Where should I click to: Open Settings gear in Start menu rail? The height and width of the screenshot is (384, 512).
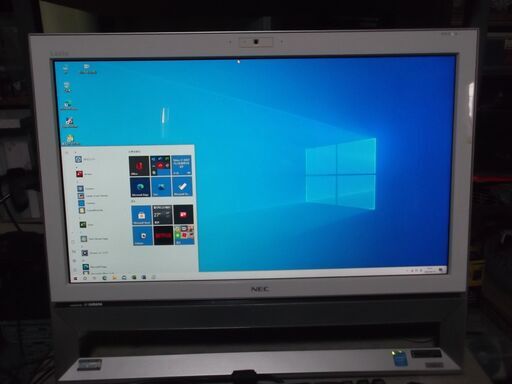74,260
